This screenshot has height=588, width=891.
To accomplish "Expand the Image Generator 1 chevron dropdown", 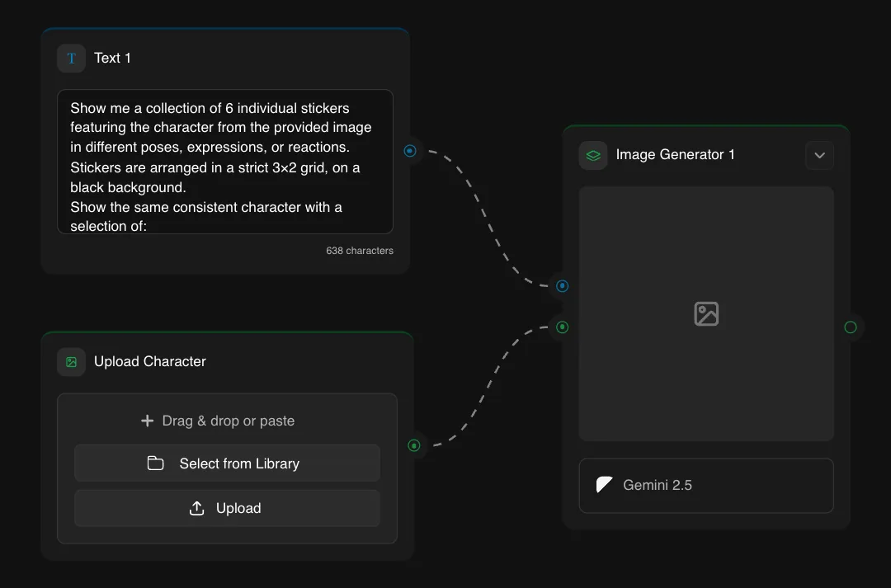I will (x=819, y=155).
